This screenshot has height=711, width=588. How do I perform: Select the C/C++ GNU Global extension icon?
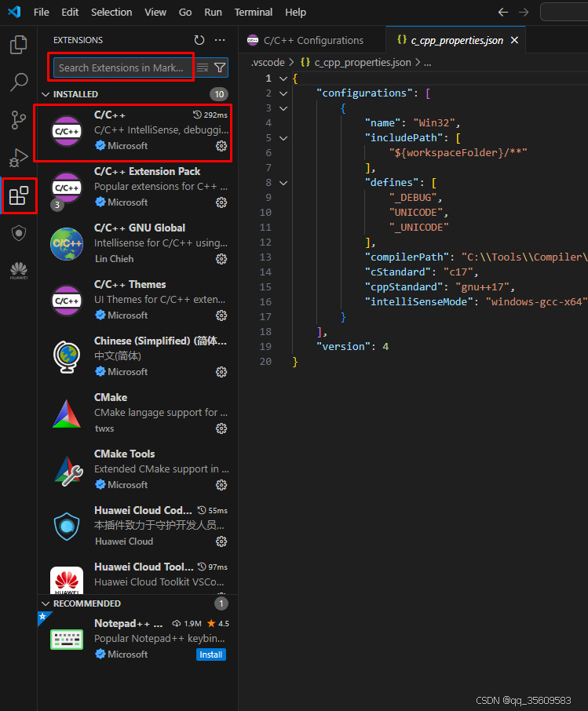click(x=67, y=244)
